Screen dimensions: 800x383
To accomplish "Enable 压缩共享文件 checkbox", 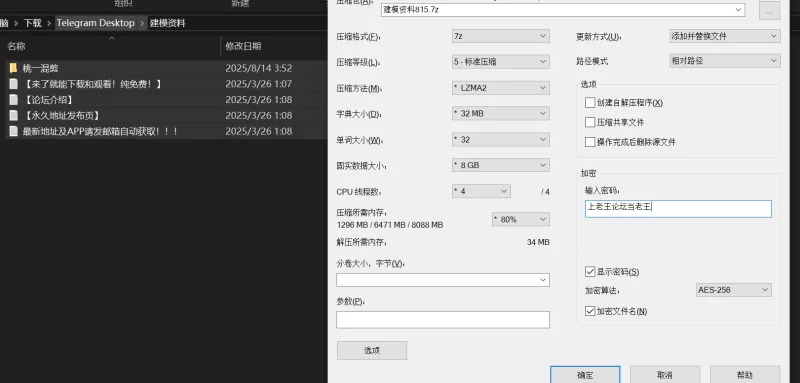I will tap(590, 122).
